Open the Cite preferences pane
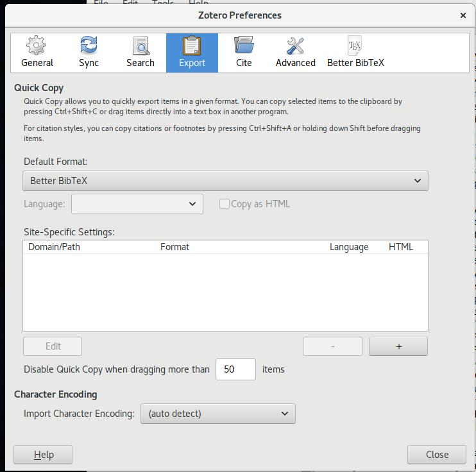This screenshot has height=472, width=476. point(244,53)
